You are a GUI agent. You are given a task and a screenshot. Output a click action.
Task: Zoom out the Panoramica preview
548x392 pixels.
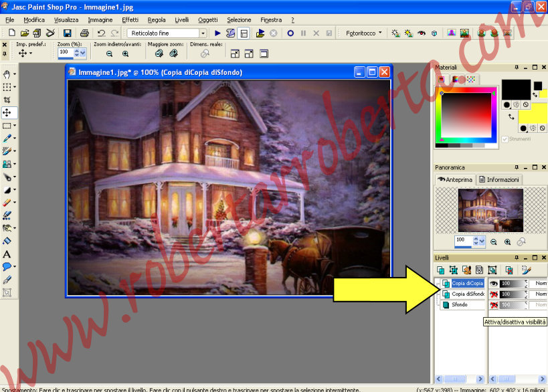[x=494, y=241]
